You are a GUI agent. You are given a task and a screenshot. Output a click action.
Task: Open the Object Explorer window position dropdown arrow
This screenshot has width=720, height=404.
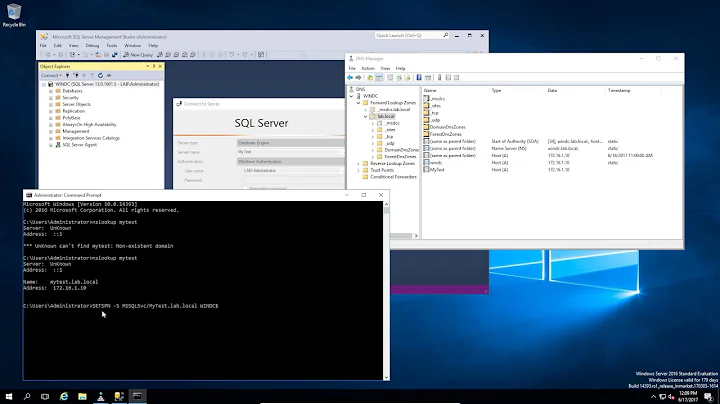pos(147,66)
